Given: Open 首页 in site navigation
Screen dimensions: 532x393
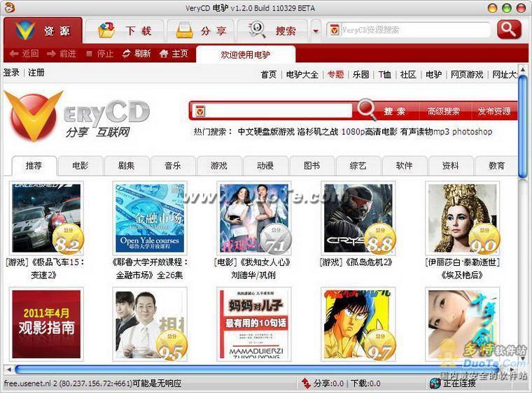Looking at the screenshot, I should [x=268, y=74].
